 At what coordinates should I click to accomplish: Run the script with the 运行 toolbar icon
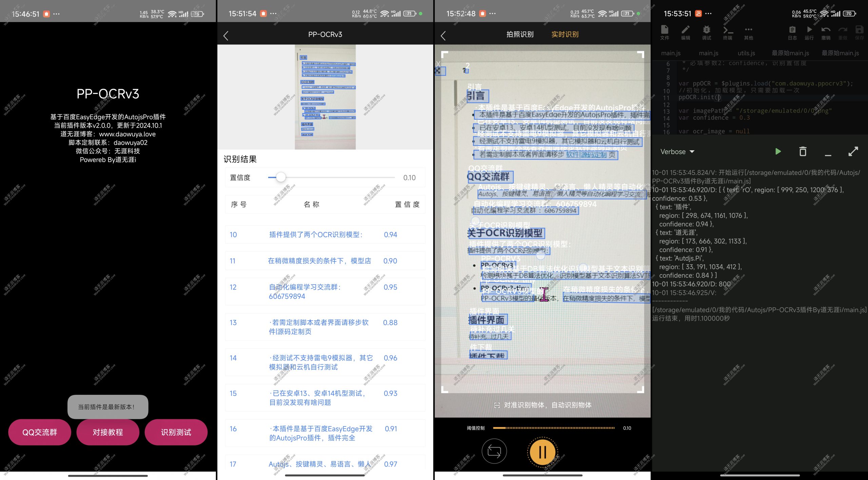pyautogui.click(x=809, y=33)
